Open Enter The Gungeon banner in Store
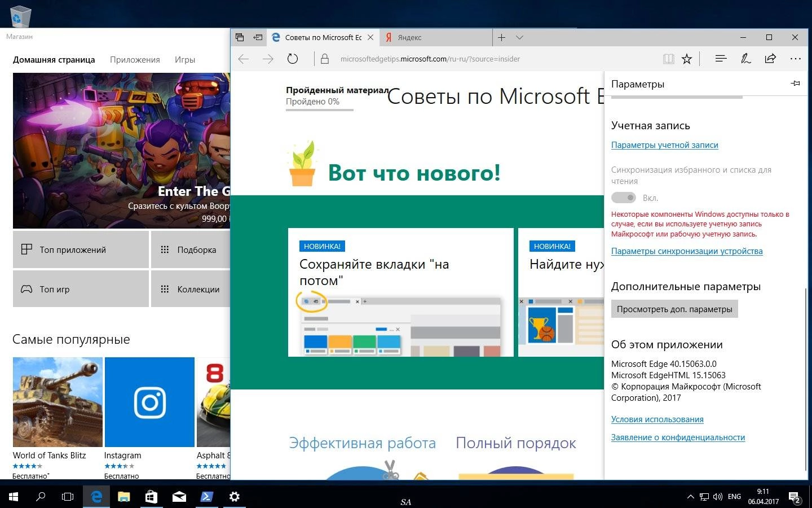The image size is (812, 508). coord(121,151)
